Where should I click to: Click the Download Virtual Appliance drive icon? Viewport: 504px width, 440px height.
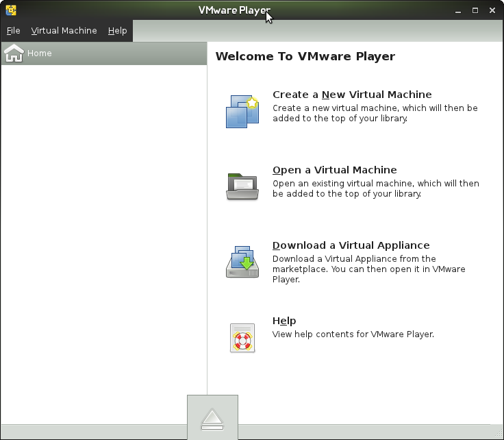[x=242, y=262]
